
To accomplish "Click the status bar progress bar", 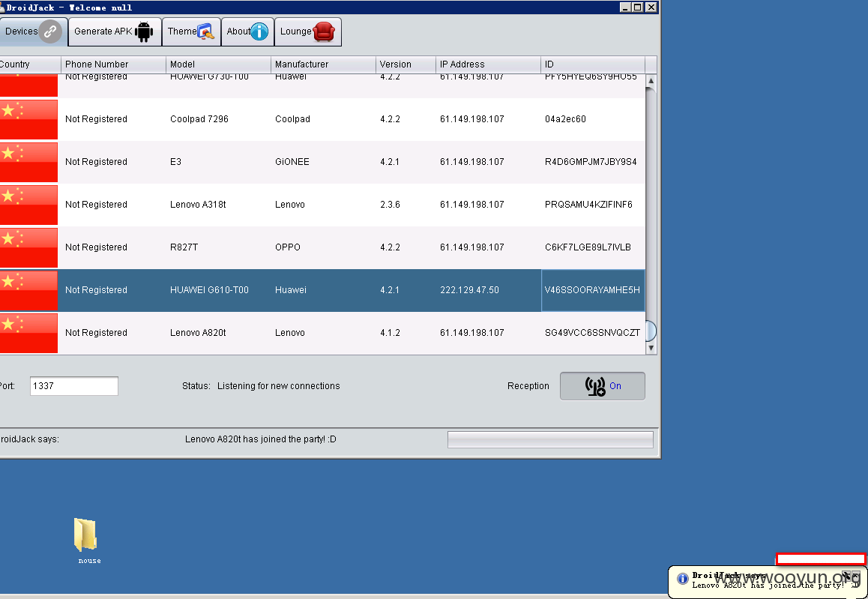I will coord(550,439).
